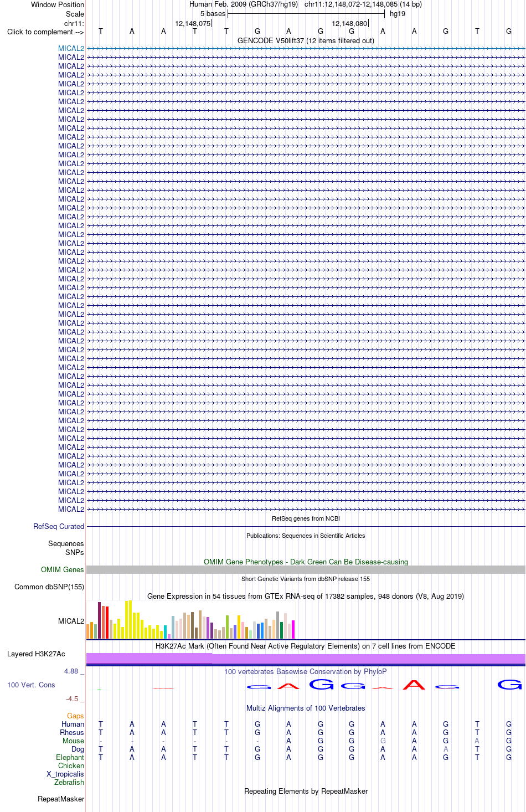The height and width of the screenshot is (812, 526).
Task: Click the magenta GTEx expression bar
Action: [x=293, y=630]
